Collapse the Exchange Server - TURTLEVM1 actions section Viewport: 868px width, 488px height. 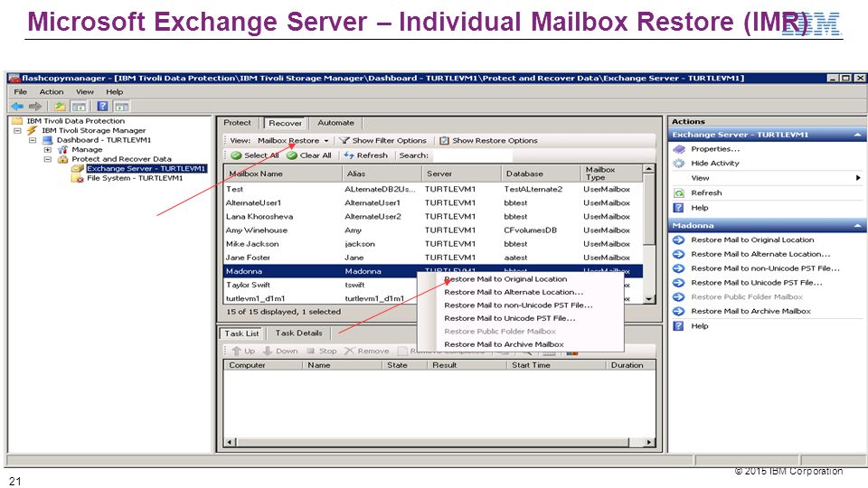(857, 135)
